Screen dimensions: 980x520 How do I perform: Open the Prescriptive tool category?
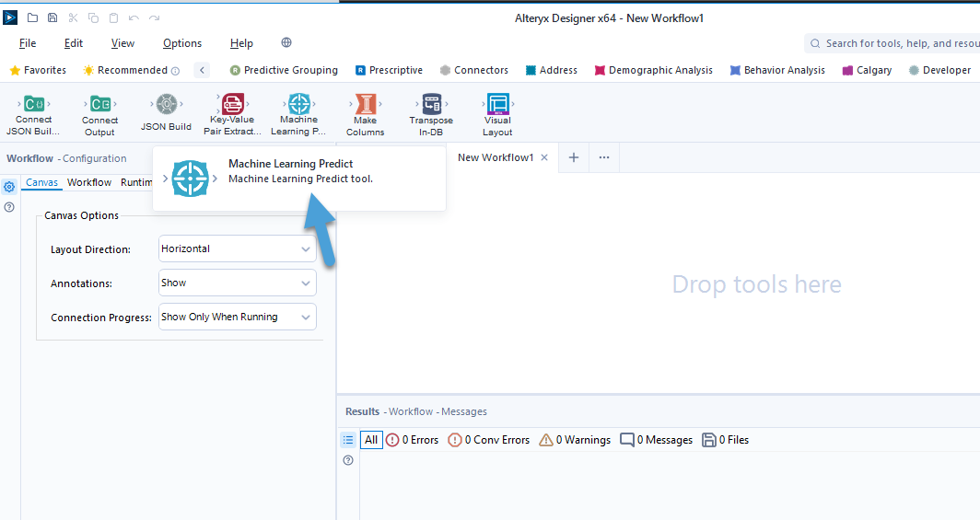click(x=389, y=70)
